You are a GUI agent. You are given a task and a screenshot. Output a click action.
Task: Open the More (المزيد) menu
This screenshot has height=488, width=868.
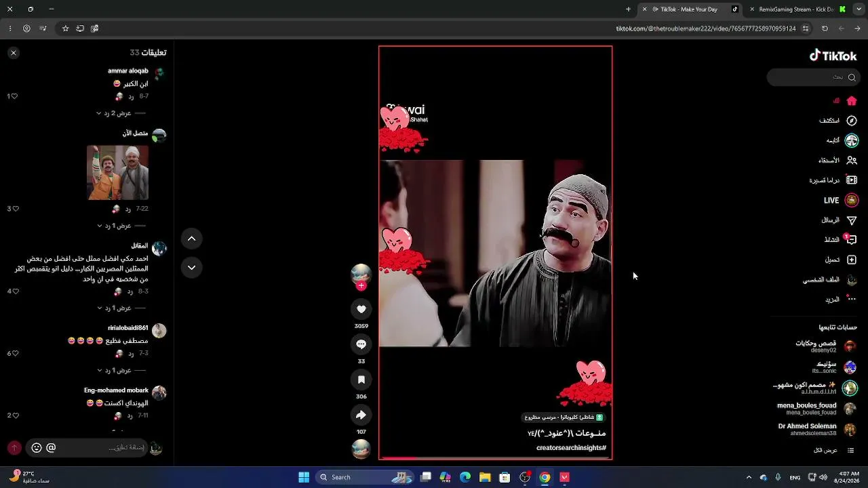point(840,299)
